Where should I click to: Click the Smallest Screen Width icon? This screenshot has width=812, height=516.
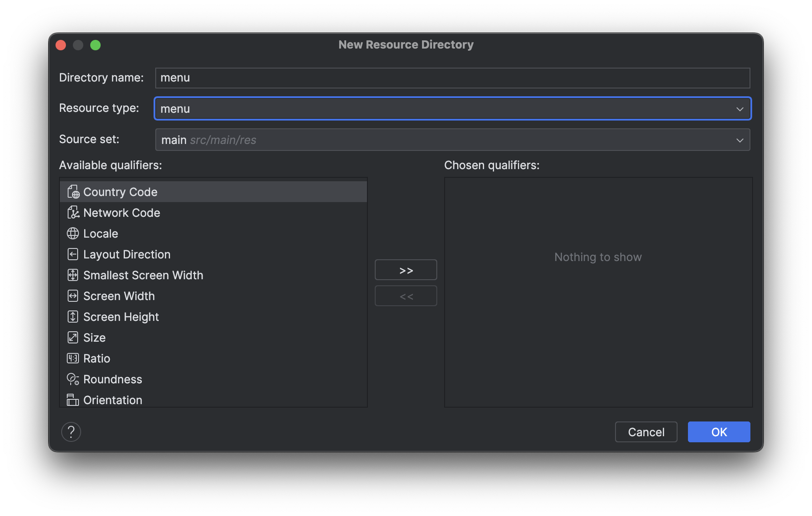coord(73,275)
